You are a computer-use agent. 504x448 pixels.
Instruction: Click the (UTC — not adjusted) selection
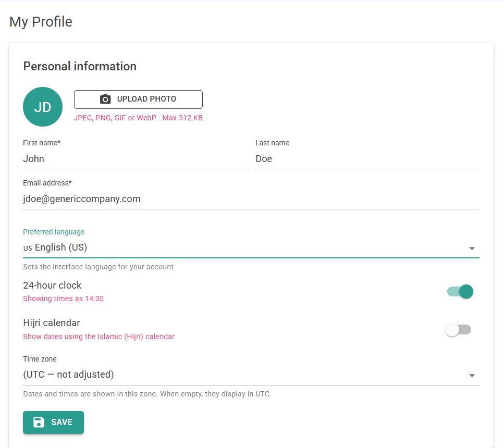68,375
